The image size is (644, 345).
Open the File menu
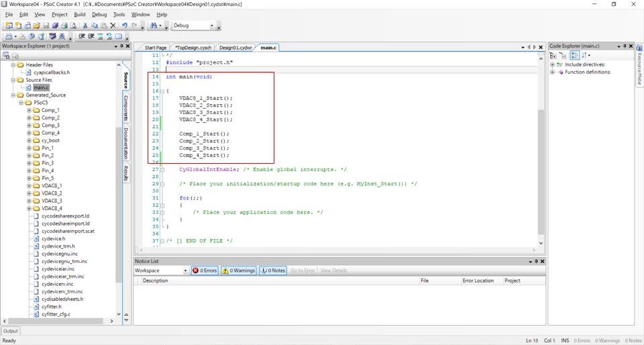pyautogui.click(x=9, y=14)
